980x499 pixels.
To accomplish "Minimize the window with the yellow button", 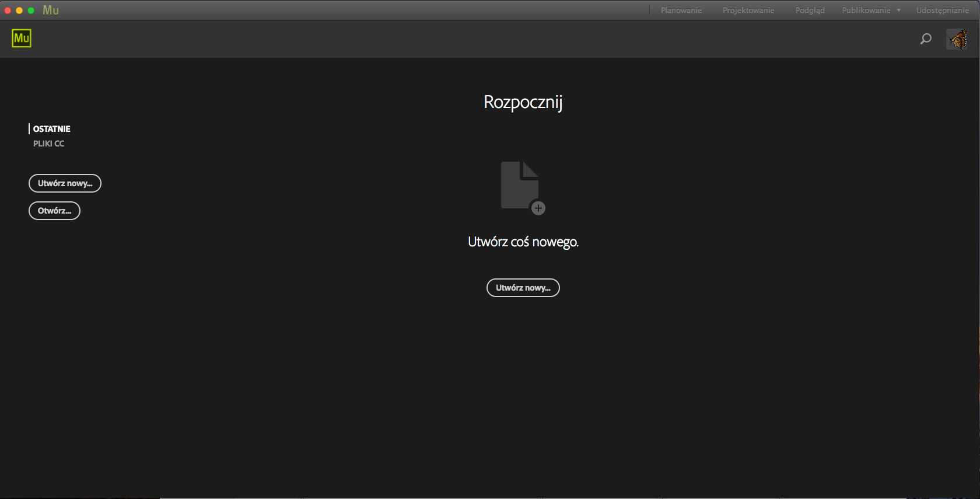I will (19, 11).
